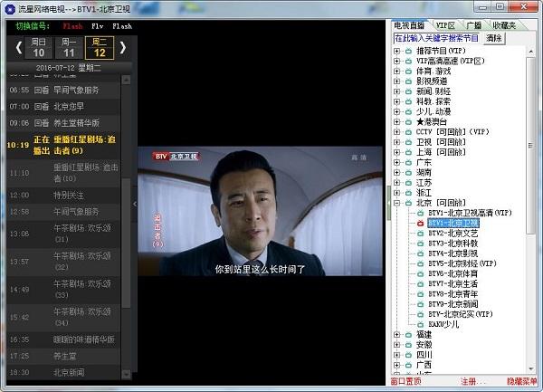Expand the 少儿.动漫 category

point(397,112)
